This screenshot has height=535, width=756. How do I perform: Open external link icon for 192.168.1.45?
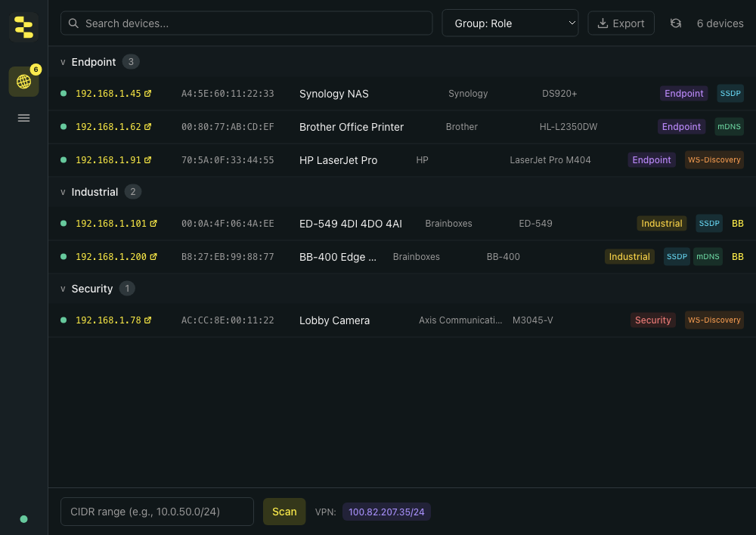(147, 94)
